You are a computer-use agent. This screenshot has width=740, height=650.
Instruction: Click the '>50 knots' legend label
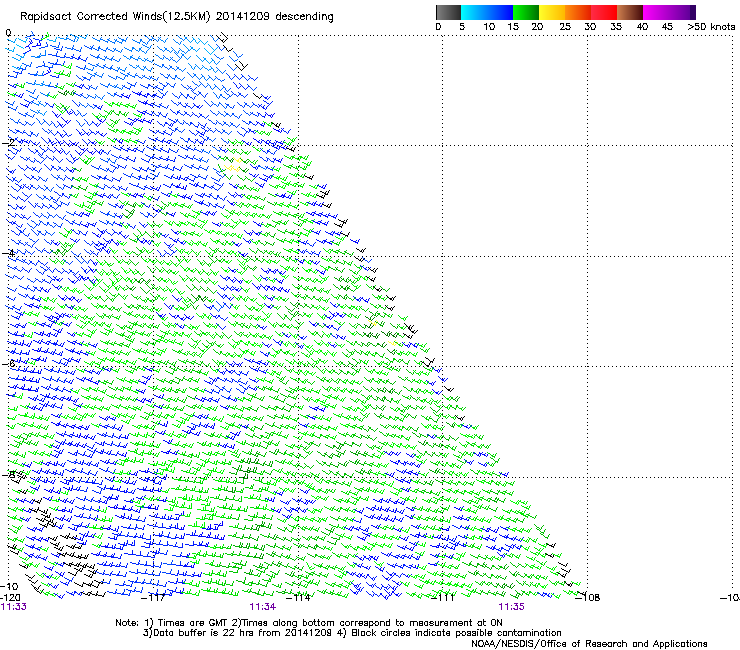(x=711, y=27)
